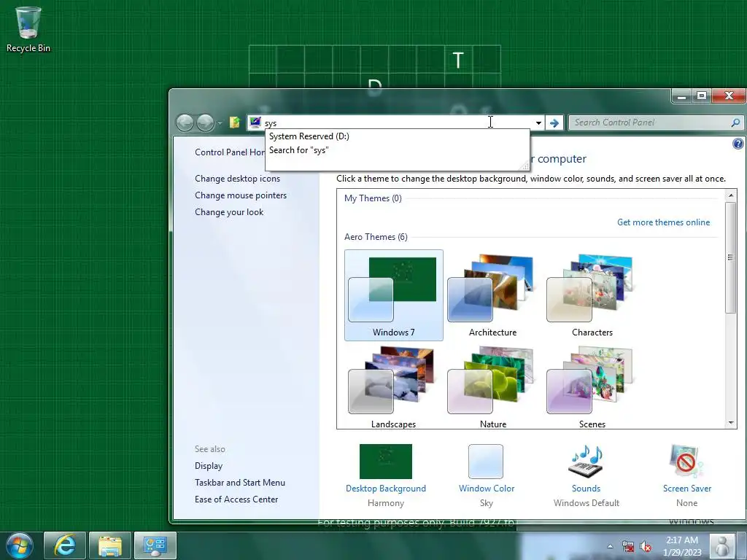747x560 pixels.
Task: Maximize the Personalization window
Action: pos(701,96)
